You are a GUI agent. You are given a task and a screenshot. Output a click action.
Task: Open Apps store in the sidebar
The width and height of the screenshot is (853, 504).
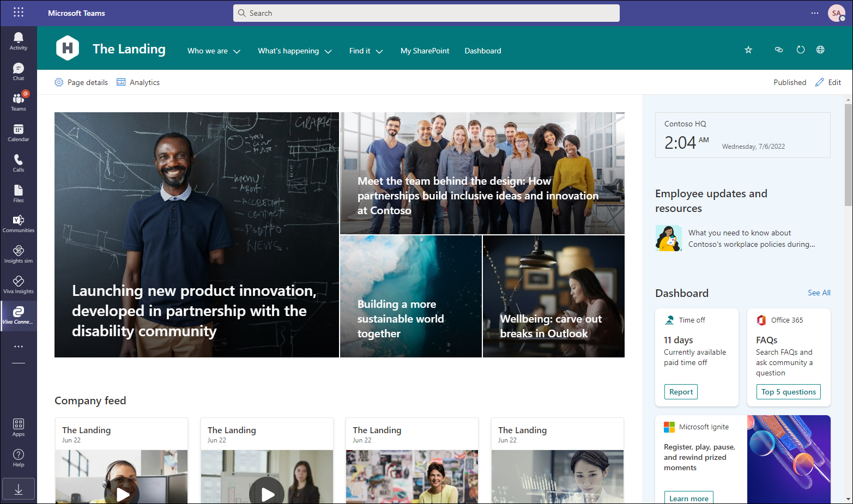coord(19,428)
